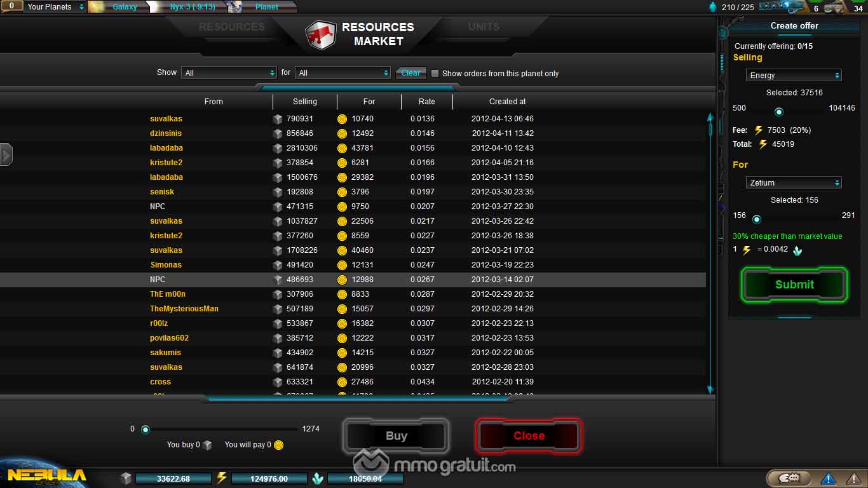This screenshot has width=868, height=488.
Task: Click the zetium crystal icon in bottom bar
Action: (317, 478)
